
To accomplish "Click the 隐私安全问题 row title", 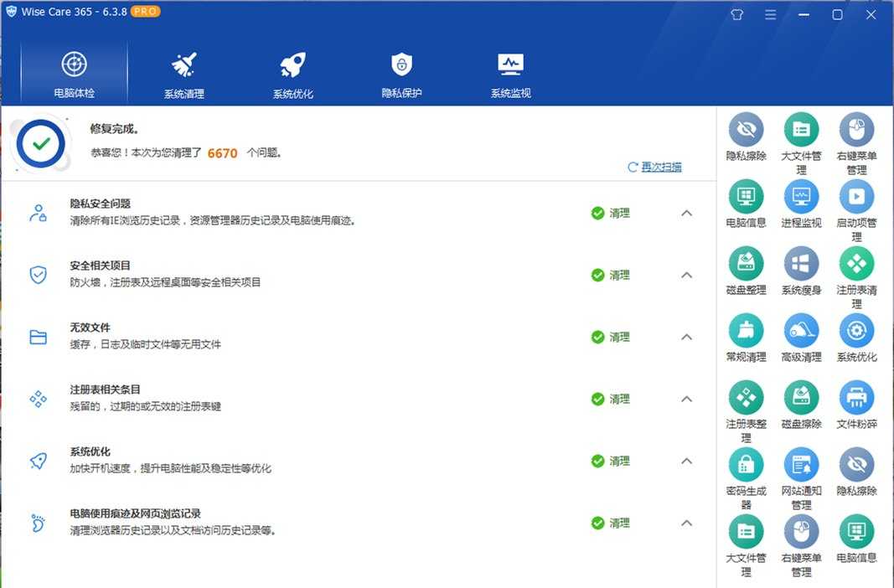I will point(101,204).
